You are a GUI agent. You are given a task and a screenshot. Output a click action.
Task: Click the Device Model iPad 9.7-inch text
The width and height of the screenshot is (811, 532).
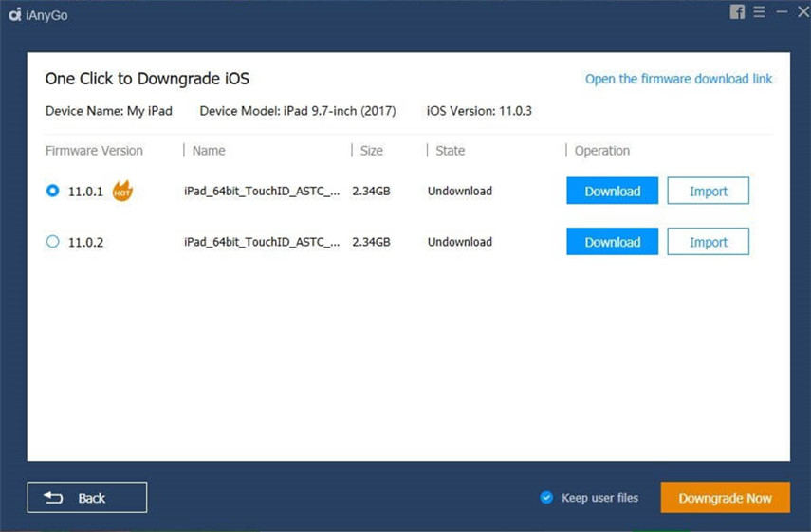click(298, 111)
